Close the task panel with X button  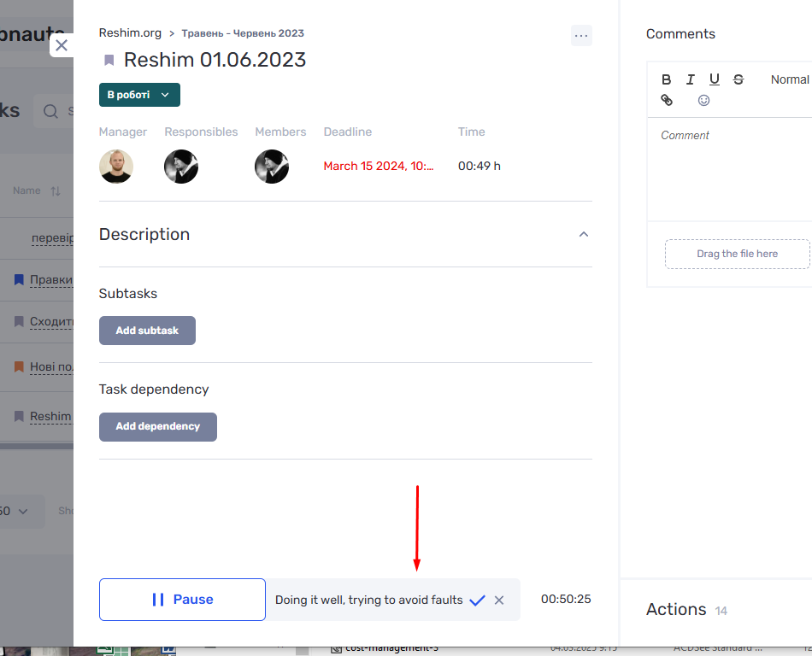pyautogui.click(x=62, y=45)
